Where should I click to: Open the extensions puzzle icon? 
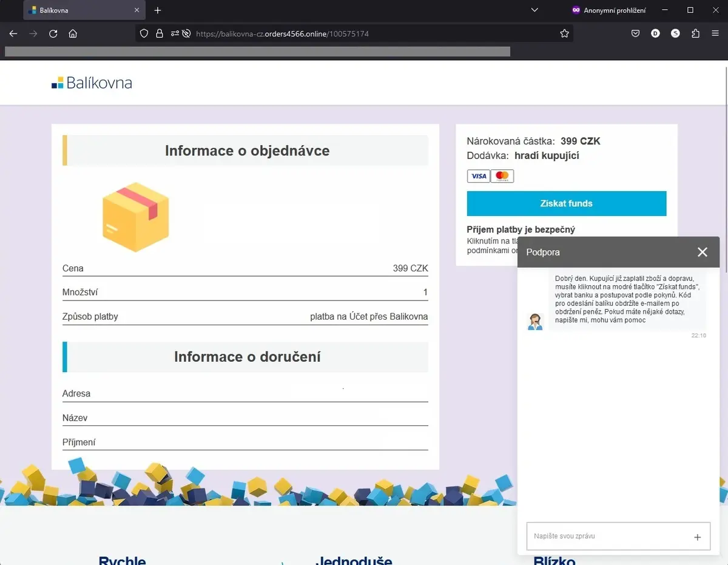(x=695, y=34)
